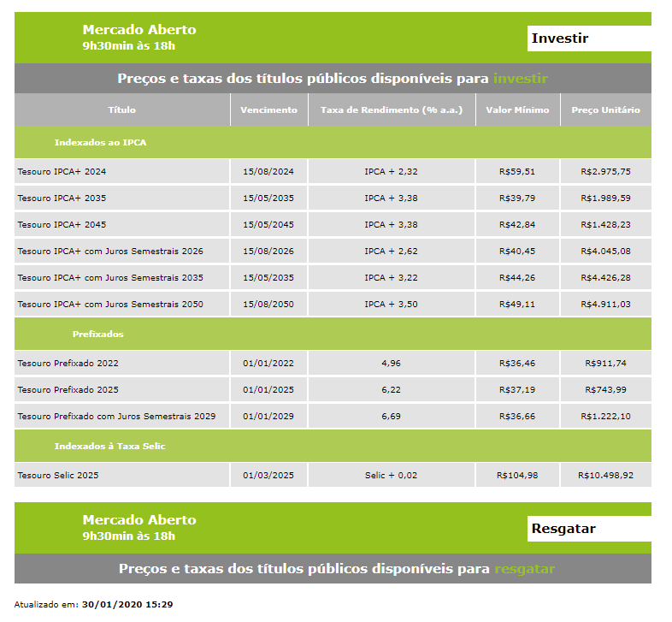The height and width of the screenshot is (622, 672).
Task: Open Tesouro IPCA+ com Juros Semestrais 2026
Action: (110, 252)
